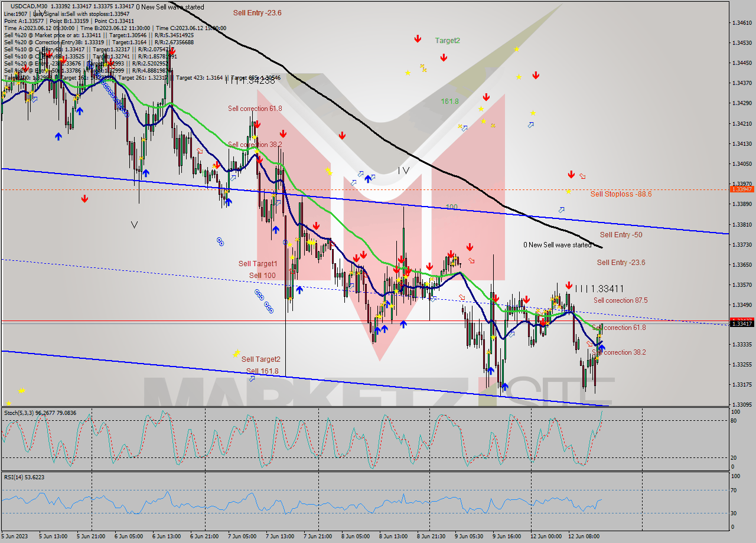Select the '9 Jun 05:30' time label

[469, 537]
